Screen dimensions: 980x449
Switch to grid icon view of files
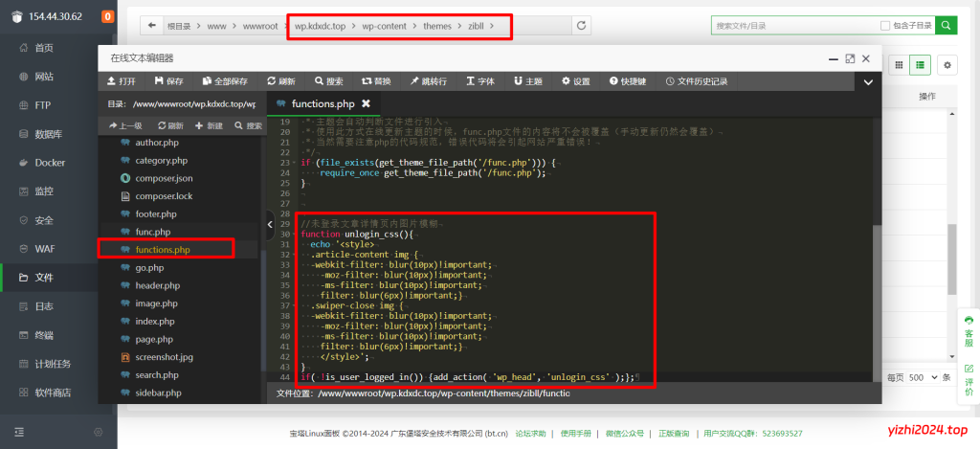click(899, 65)
